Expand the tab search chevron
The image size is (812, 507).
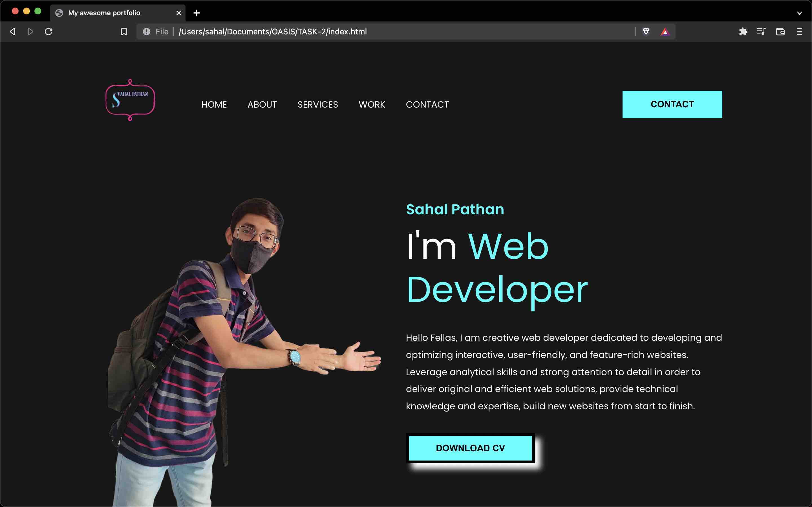[x=799, y=13]
